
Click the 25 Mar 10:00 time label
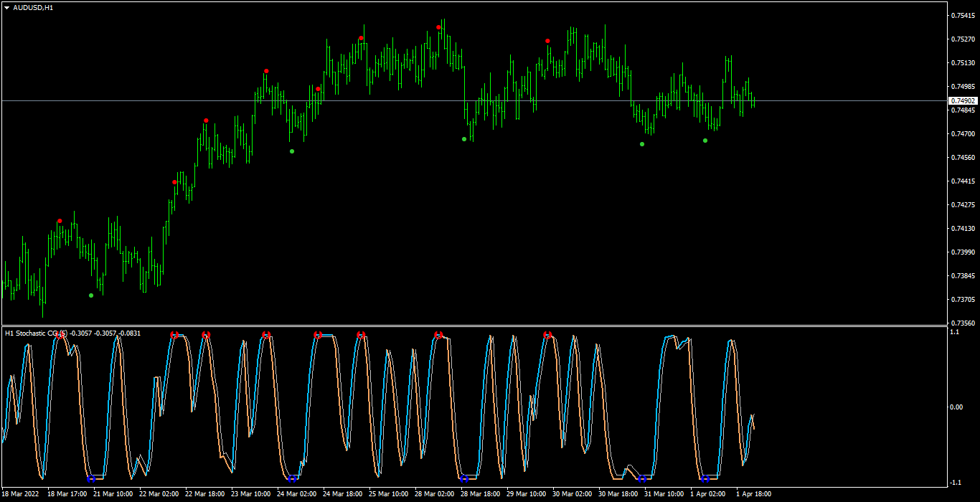389,494
